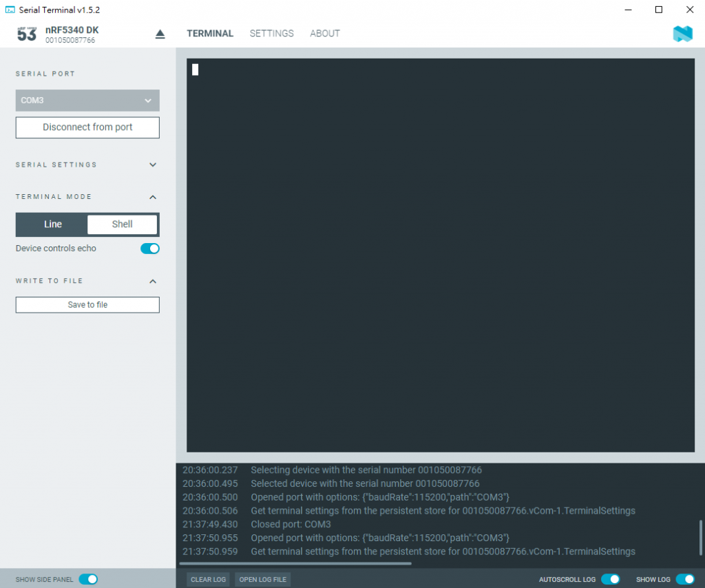This screenshot has height=588, width=705.
Task: Minimize the Serial Terminal window
Action: coord(628,10)
